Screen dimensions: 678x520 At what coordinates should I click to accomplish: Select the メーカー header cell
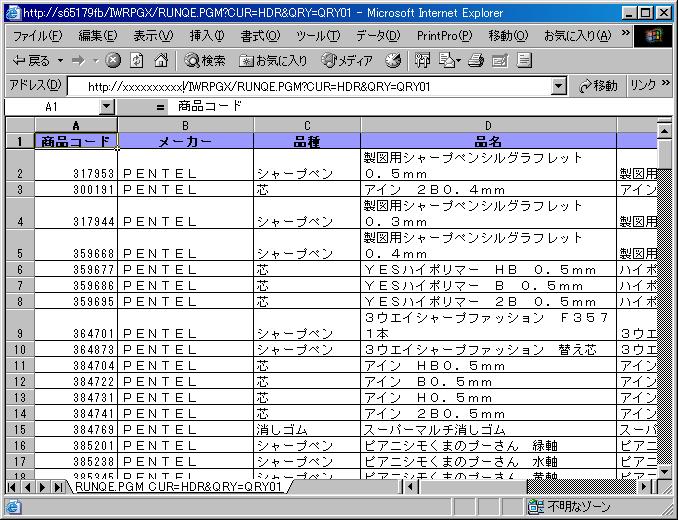tap(185, 141)
